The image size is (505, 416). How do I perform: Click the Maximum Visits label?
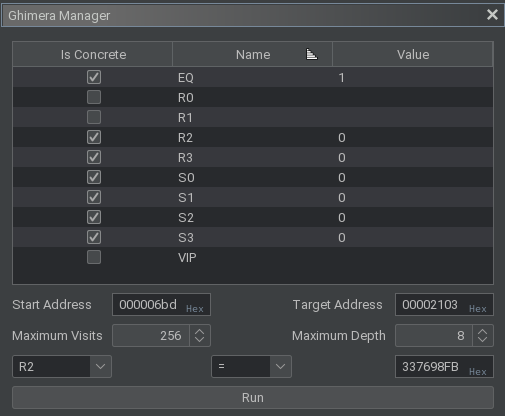tap(57, 336)
